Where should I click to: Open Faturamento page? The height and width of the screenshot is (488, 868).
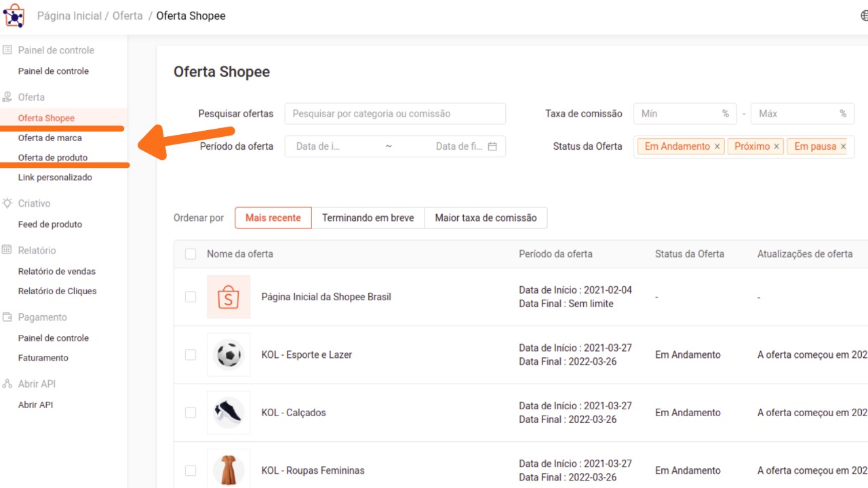(43, 358)
